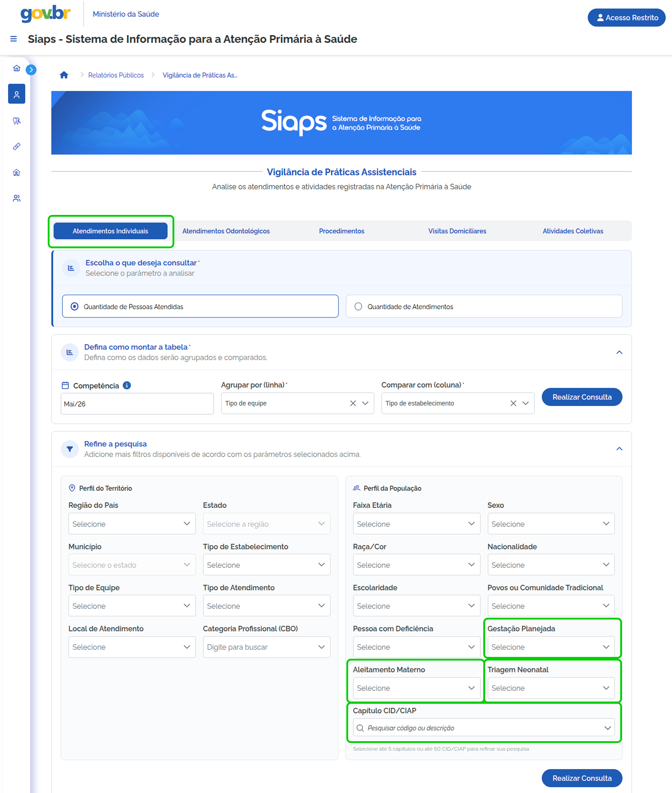Image resolution: width=672 pixels, height=793 pixels.
Task: Click the filter funnel icon in Refine a pesquisa
Action: tap(70, 449)
